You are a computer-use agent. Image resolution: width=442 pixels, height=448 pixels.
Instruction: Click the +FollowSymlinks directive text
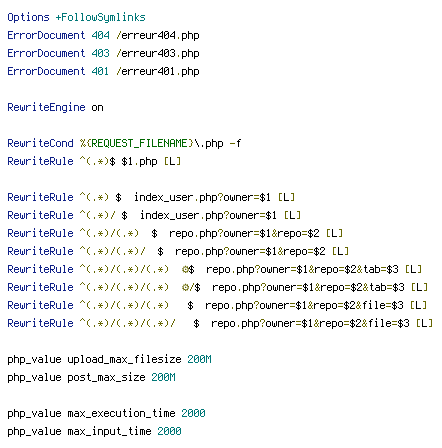pyautogui.click(x=100, y=17)
